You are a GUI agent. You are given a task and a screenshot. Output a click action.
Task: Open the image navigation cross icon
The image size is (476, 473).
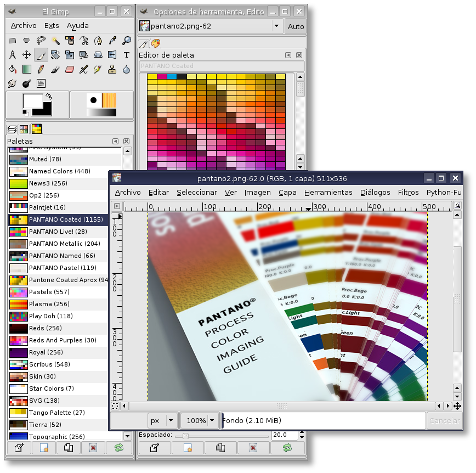457,406
